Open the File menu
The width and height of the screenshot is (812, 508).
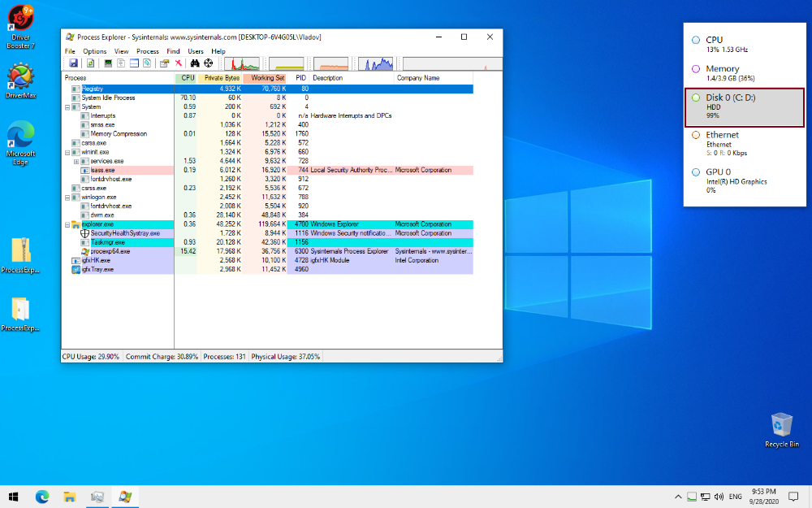(x=70, y=51)
